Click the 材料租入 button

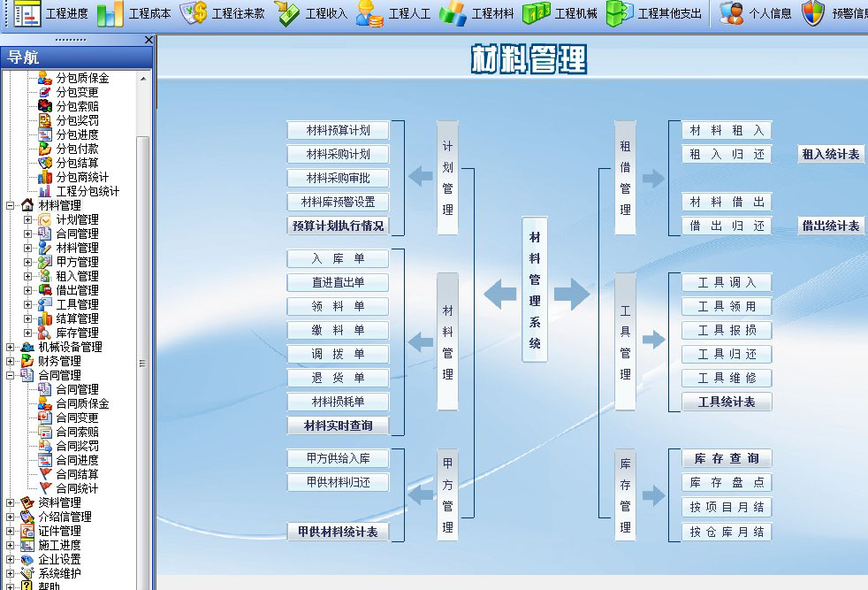click(x=727, y=131)
